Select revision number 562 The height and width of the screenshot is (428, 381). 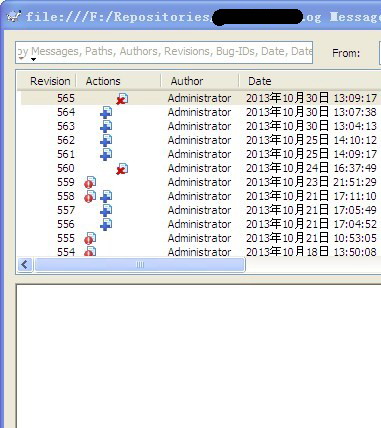tap(66, 140)
